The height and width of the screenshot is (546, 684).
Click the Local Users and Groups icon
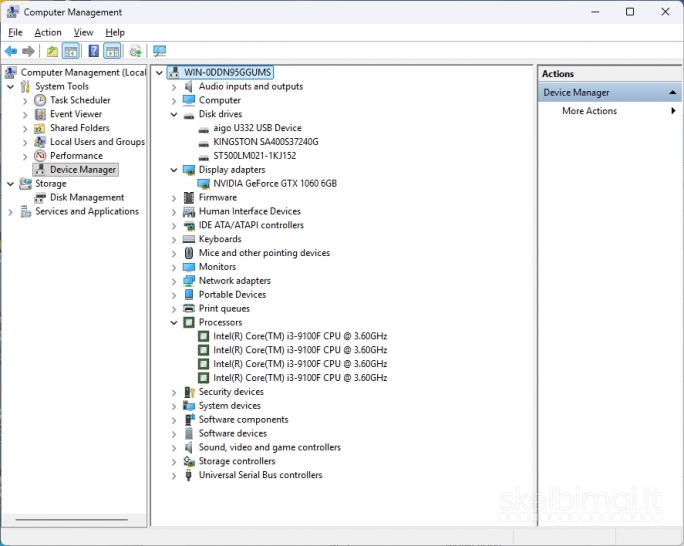click(40, 142)
